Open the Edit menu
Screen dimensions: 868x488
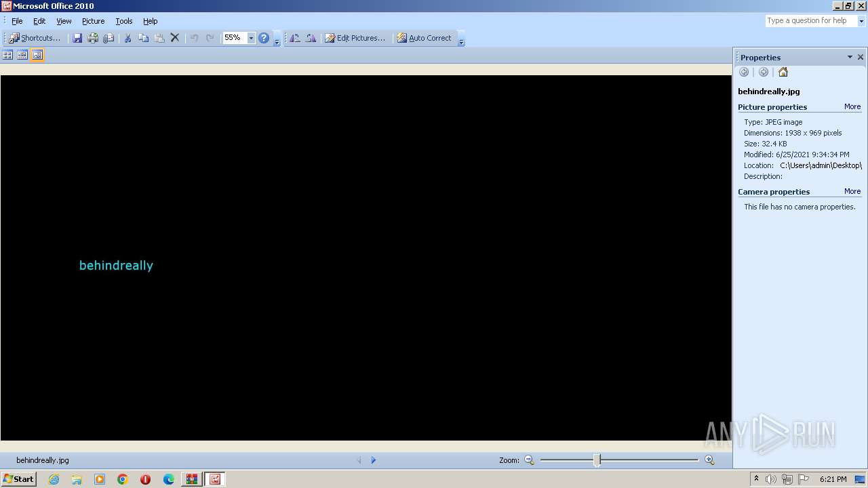tap(39, 21)
